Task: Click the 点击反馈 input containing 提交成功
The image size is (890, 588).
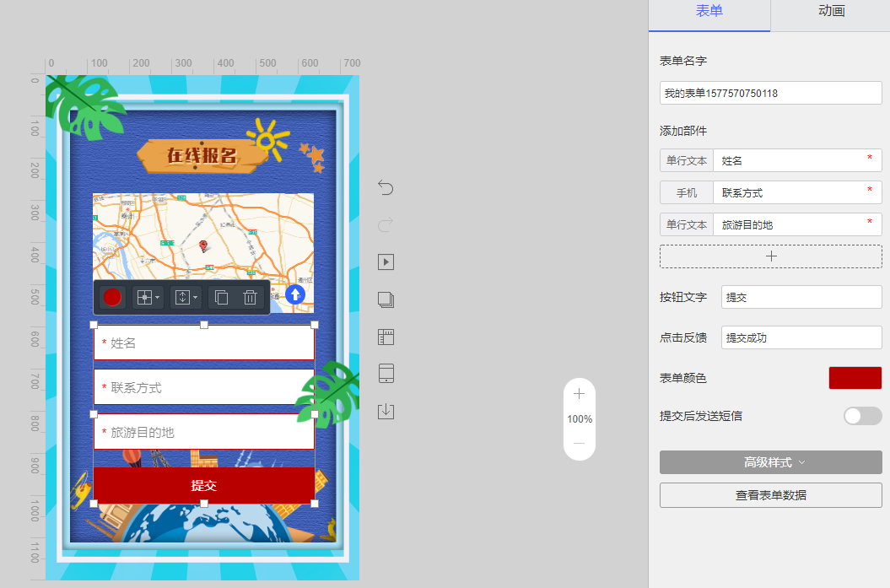Action: tap(801, 337)
